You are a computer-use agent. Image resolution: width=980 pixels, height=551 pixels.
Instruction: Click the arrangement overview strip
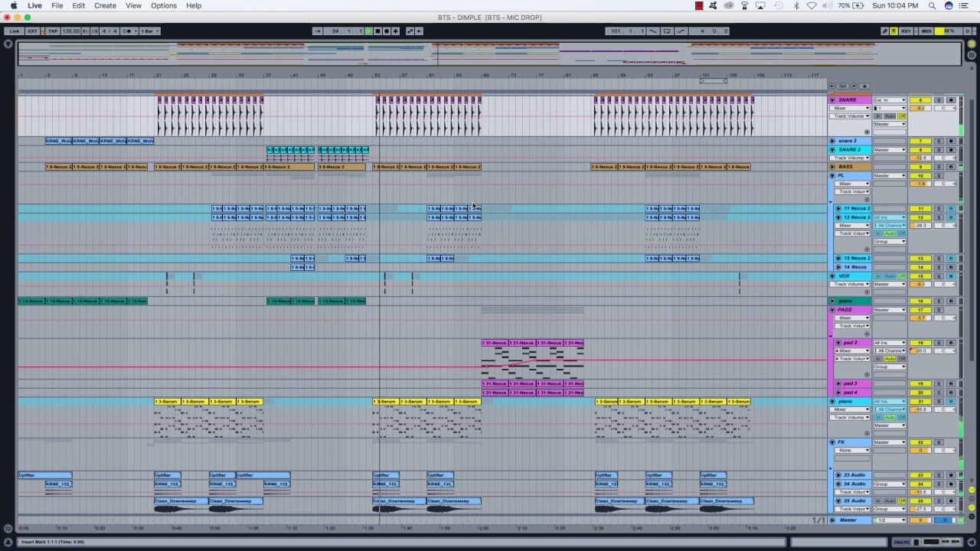(x=490, y=54)
